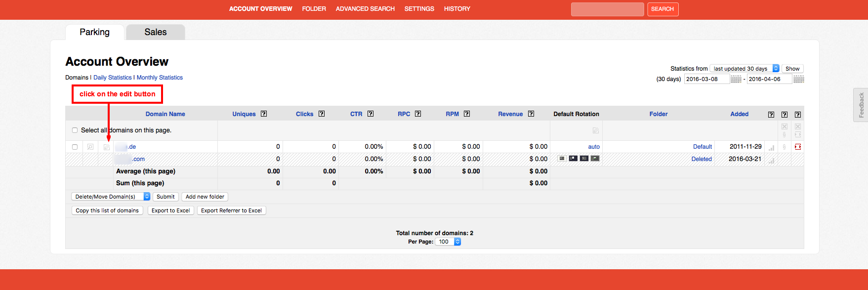
Task: Click the magnifier icon in the .de row
Action: (90, 147)
